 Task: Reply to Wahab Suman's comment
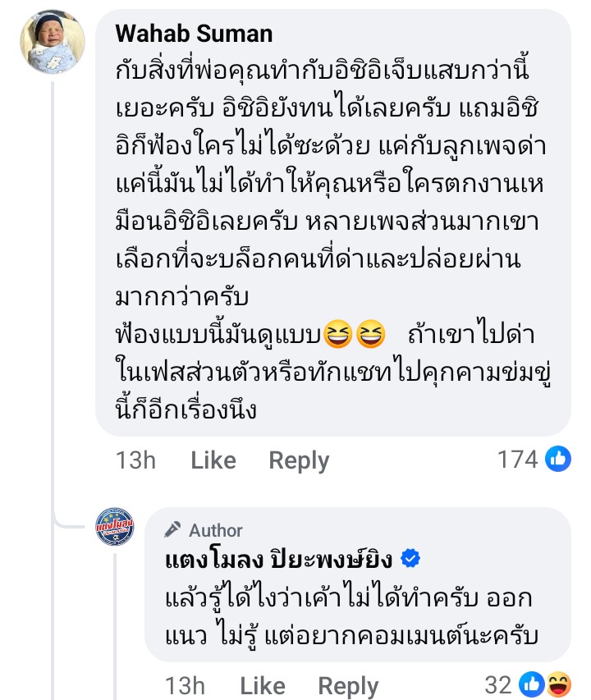click(299, 461)
